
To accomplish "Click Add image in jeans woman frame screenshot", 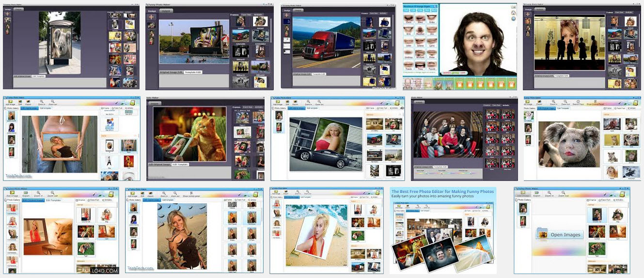I will 11,103.
